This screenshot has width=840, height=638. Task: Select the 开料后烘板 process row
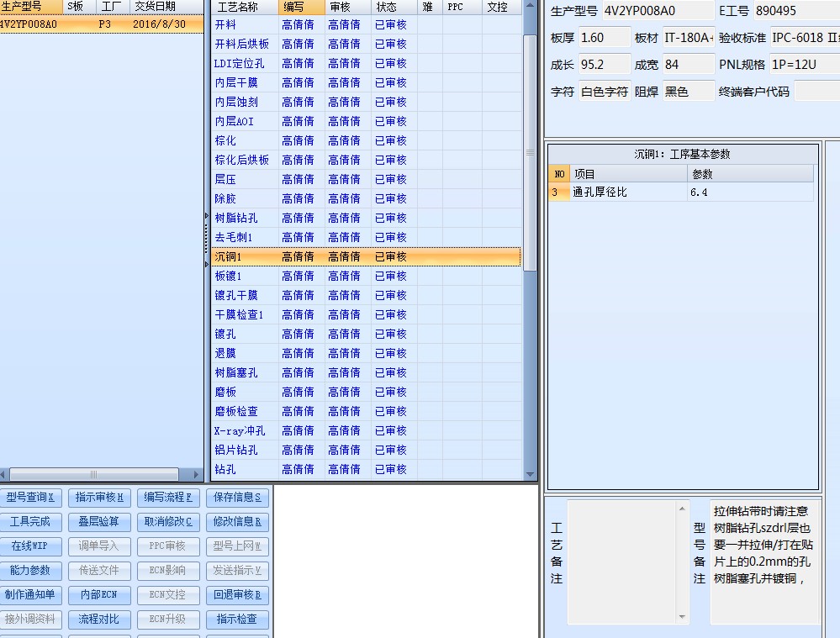[x=367, y=44]
